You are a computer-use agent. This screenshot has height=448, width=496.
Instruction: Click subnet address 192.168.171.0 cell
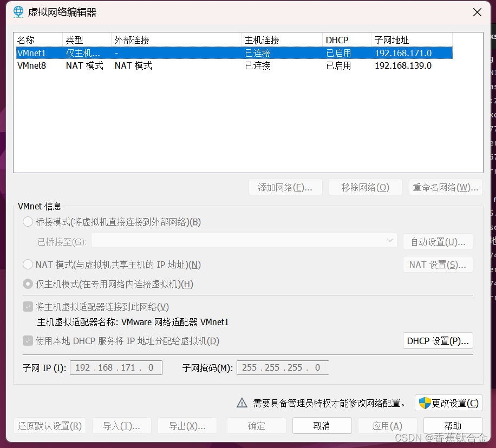click(x=403, y=53)
